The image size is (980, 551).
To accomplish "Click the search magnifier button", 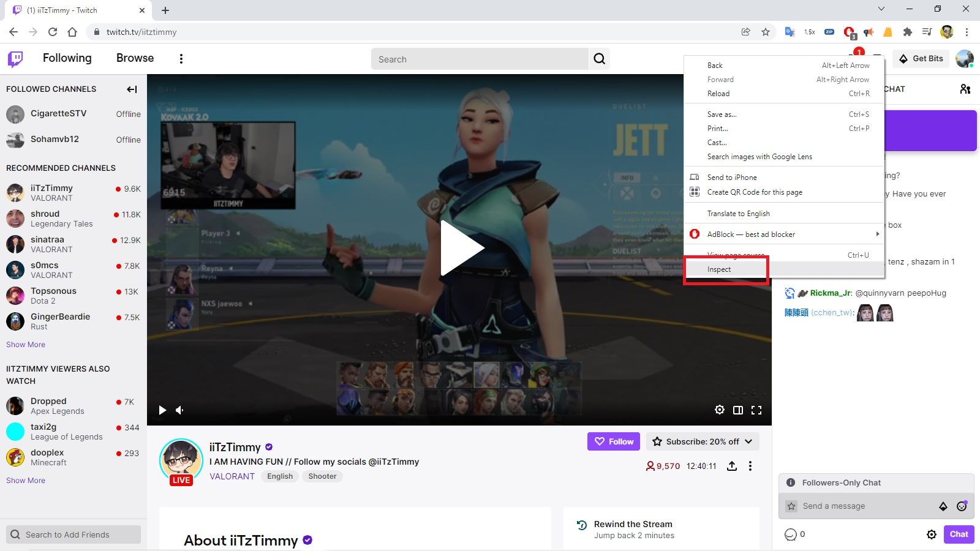I will click(599, 59).
